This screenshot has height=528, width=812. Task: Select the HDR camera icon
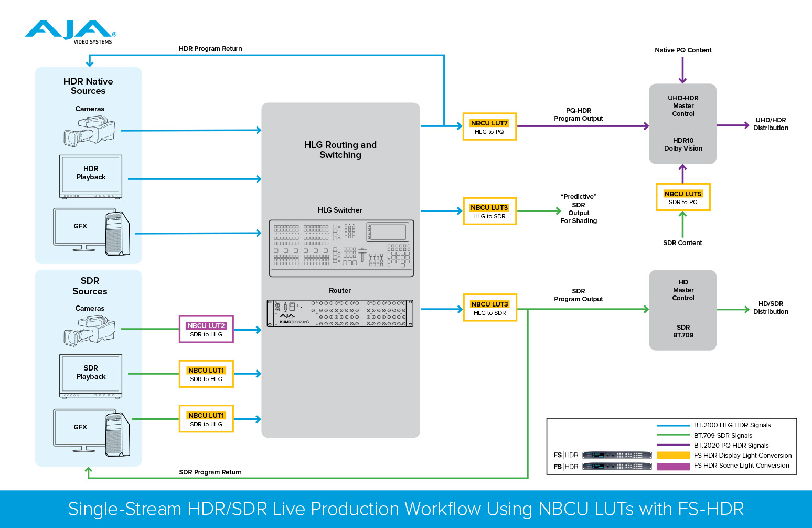coord(89,131)
